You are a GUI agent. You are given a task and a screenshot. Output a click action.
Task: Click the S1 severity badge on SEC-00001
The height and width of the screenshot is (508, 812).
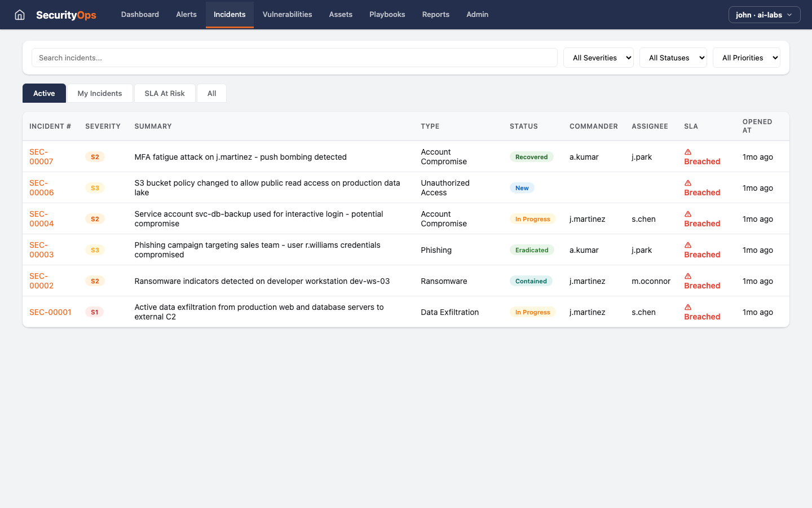pyautogui.click(x=94, y=312)
